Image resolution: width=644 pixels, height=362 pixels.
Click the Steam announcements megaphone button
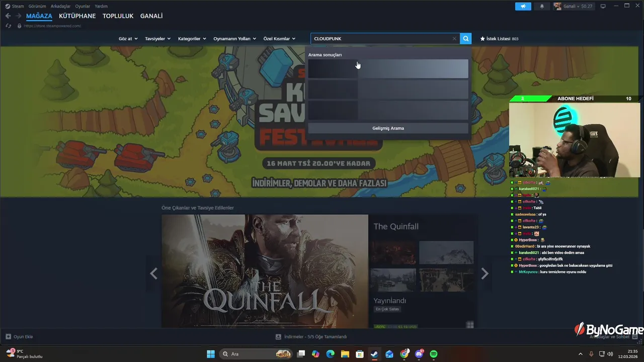(523, 6)
